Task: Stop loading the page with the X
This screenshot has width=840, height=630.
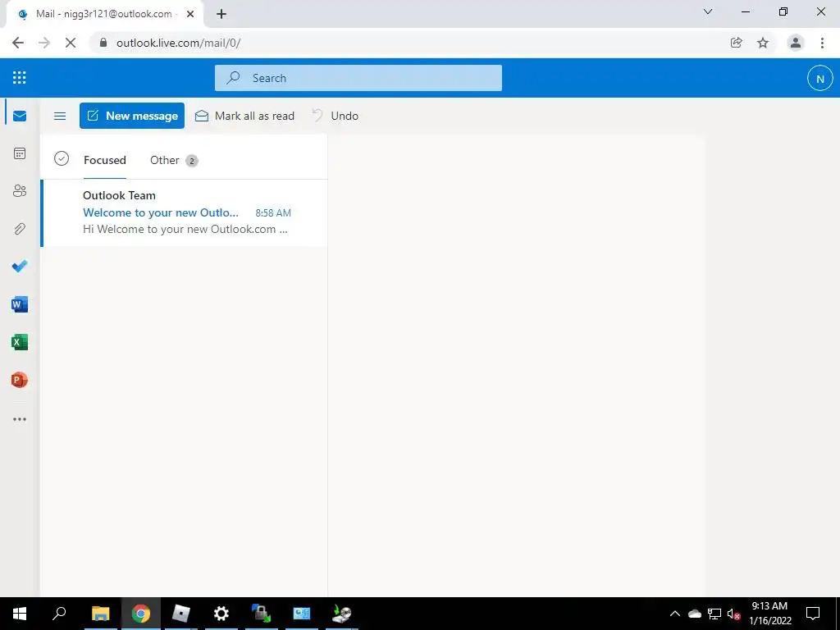Action: (x=71, y=43)
